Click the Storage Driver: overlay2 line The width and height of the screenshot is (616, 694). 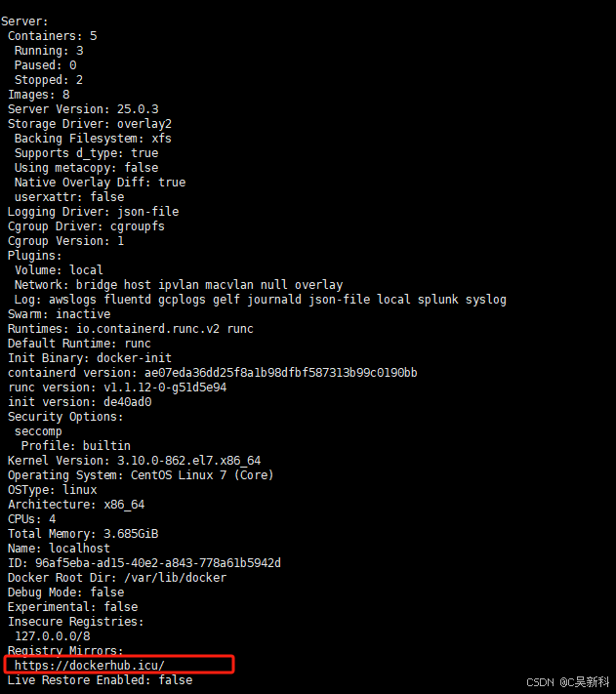point(90,124)
